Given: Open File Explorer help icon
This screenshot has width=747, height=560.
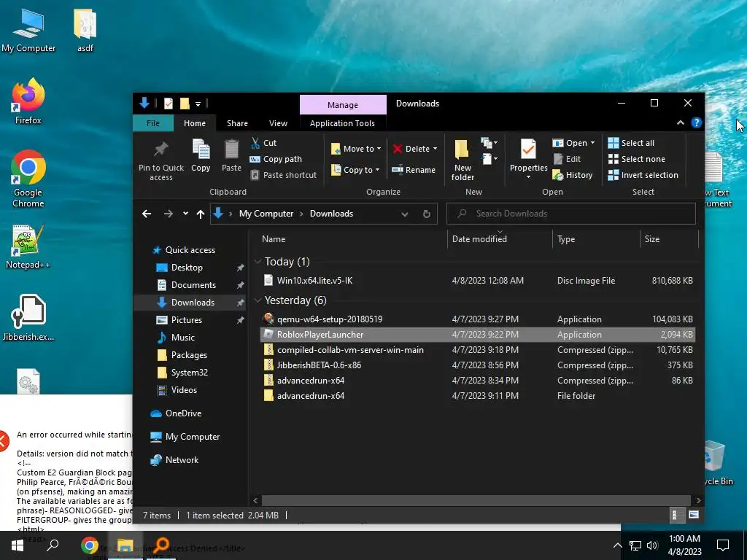Looking at the screenshot, I should pos(696,122).
